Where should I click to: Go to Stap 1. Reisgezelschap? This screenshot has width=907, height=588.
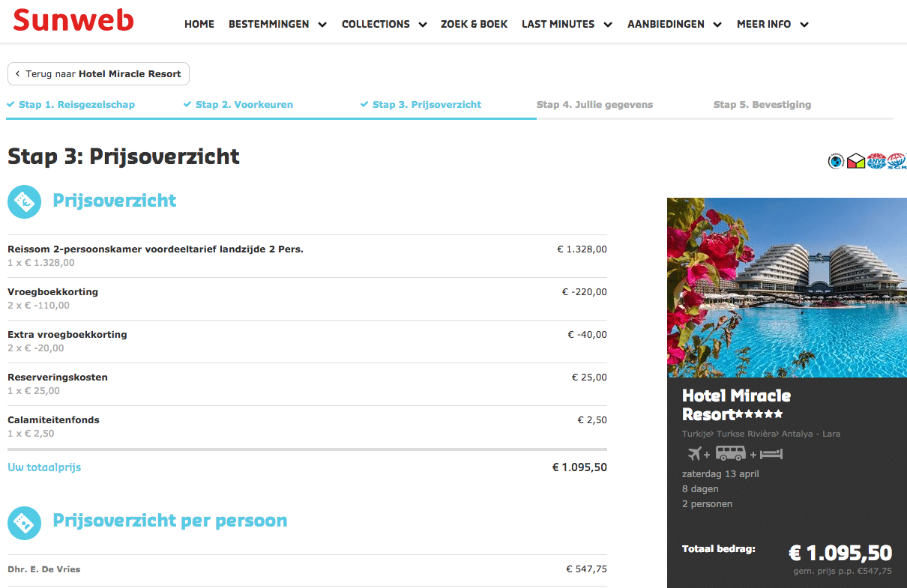point(76,105)
